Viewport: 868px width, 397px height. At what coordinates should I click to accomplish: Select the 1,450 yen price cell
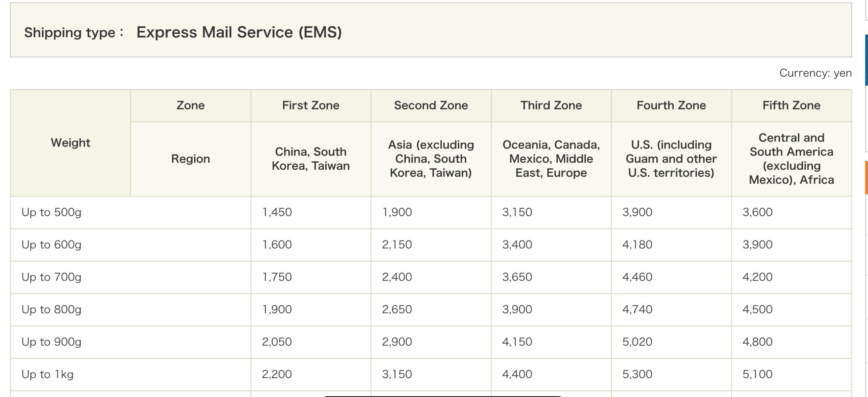pyautogui.click(x=277, y=212)
